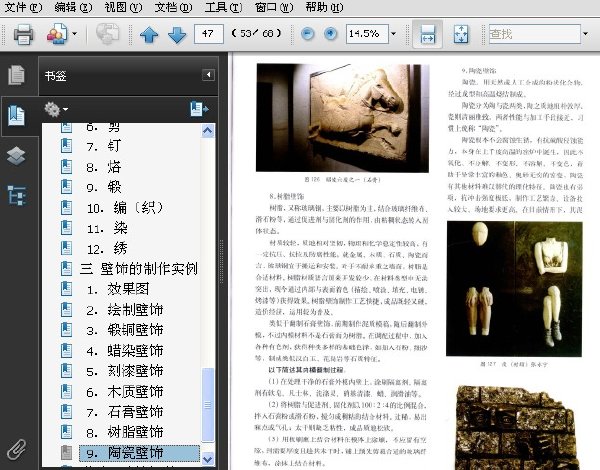Toggle fit one full page icon

tap(461, 34)
